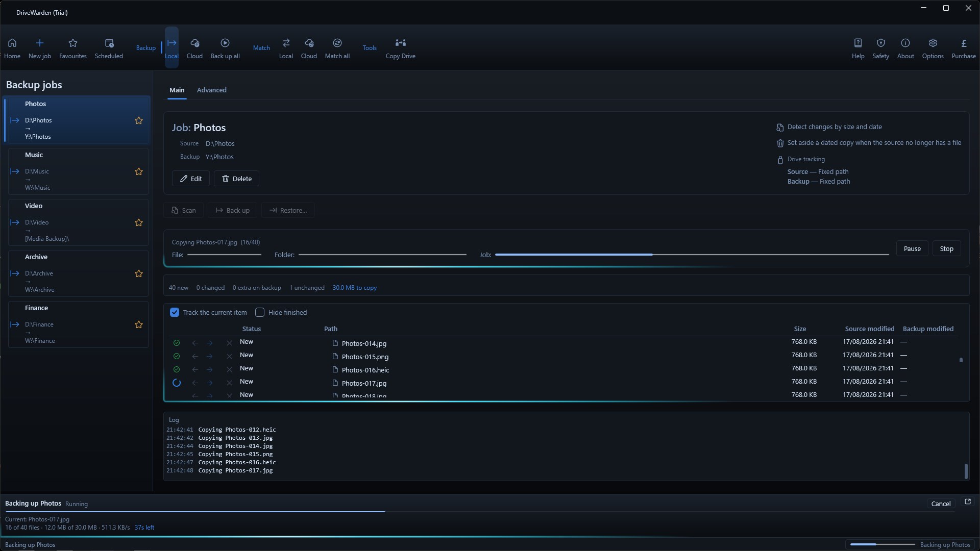Click Match all

click(x=337, y=48)
